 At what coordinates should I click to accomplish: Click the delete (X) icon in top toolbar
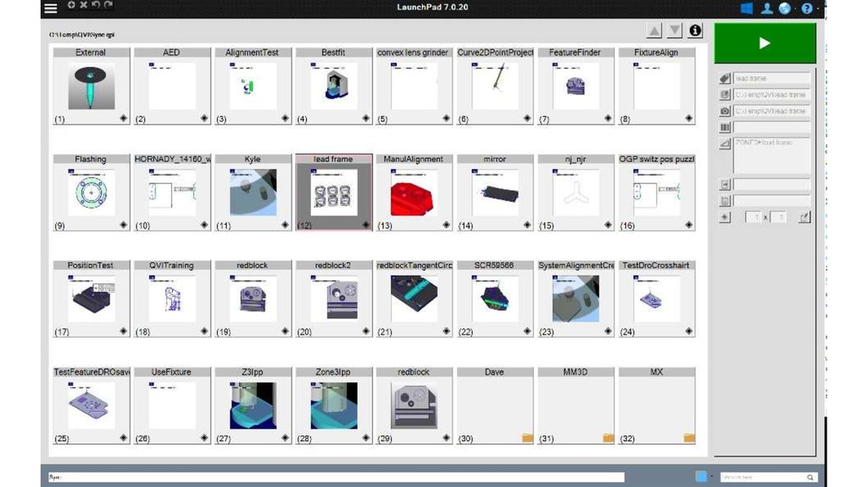[83, 6]
